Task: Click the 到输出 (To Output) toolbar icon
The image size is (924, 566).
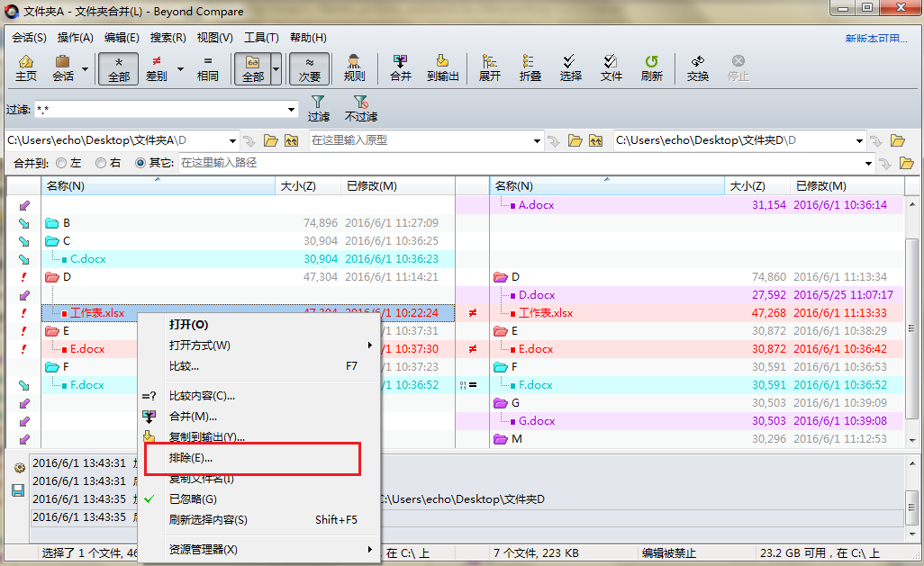Action: (x=442, y=67)
